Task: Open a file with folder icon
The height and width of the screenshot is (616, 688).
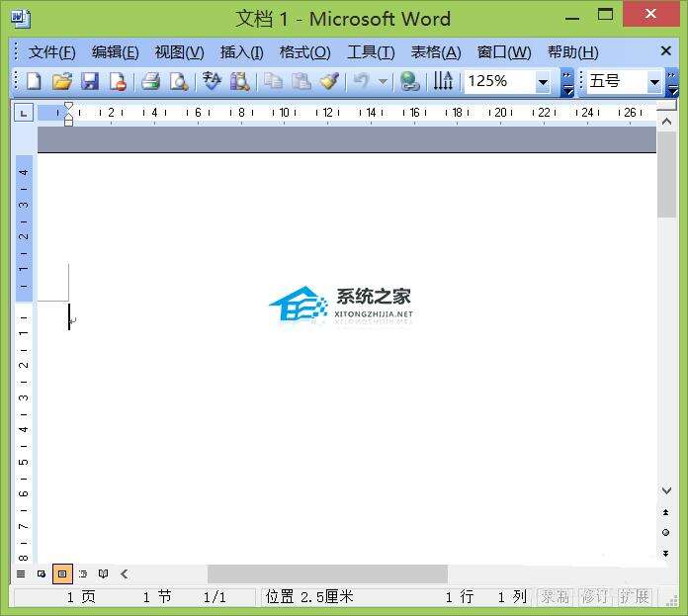Action: pyautogui.click(x=62, y=81)
